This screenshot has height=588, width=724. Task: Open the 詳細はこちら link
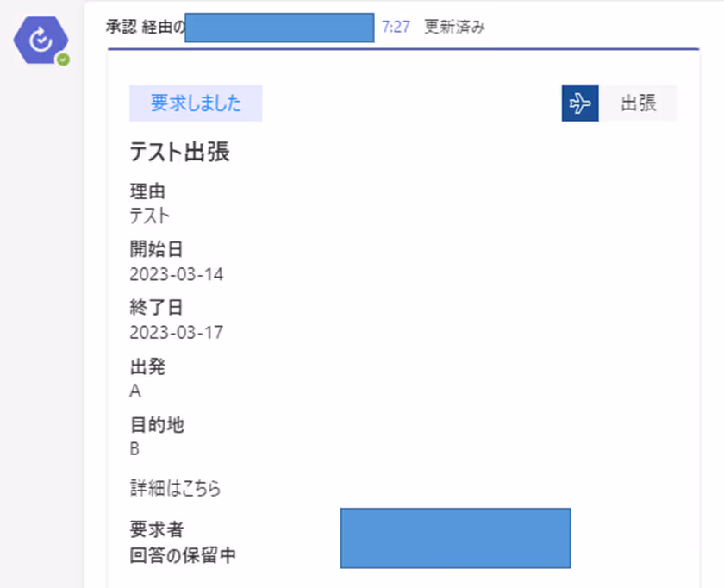176,488
